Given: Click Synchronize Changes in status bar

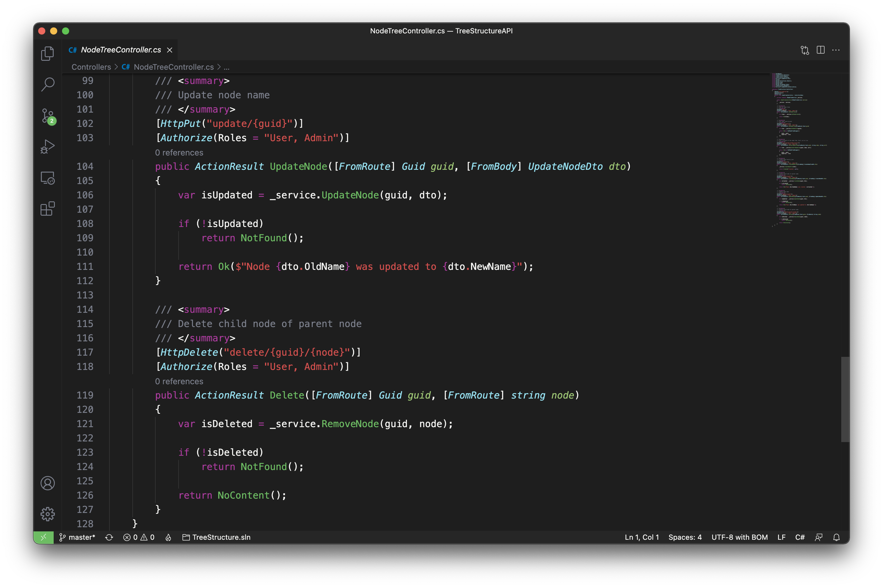Looking at the screenshot, I should (x=109, y=537).
